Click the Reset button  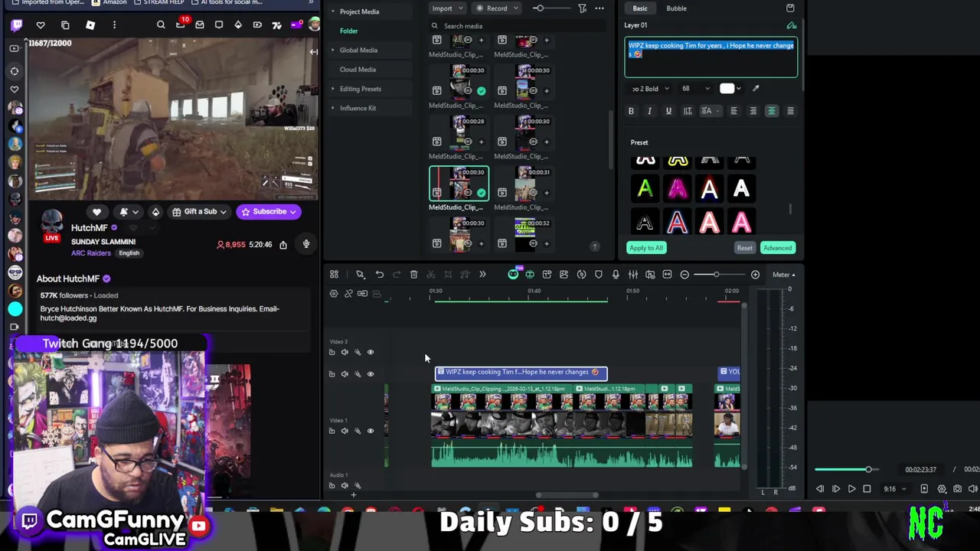coord(744,248)
